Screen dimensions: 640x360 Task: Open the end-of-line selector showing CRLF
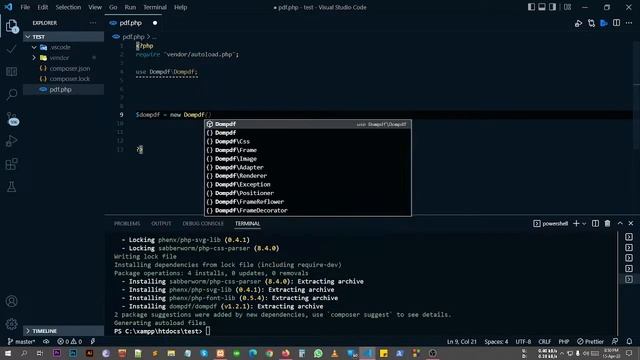pos(544,341)
